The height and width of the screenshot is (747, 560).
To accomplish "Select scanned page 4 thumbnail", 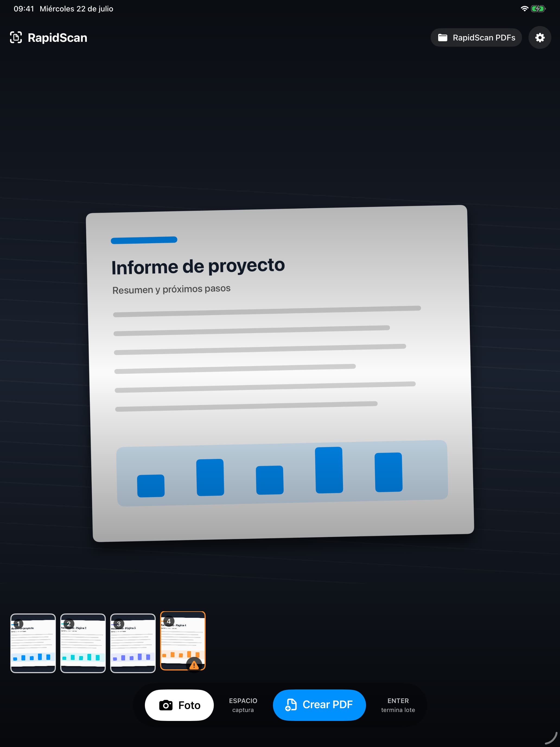I will pos(183,640).
